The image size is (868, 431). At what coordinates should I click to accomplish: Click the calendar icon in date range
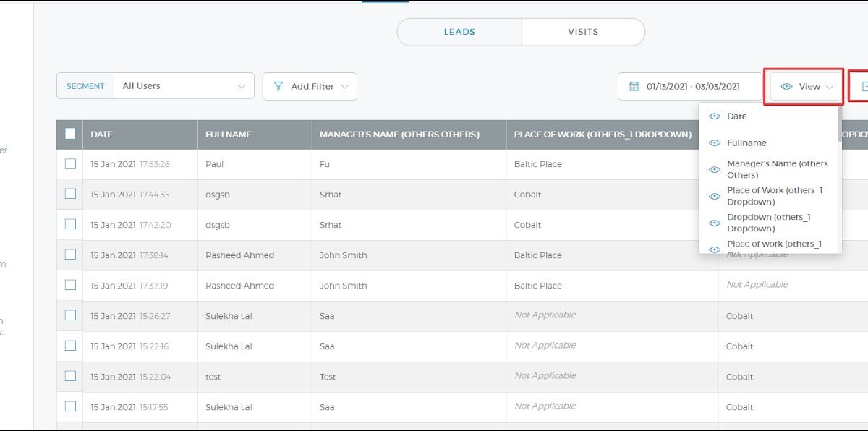[x=634, y=87]
